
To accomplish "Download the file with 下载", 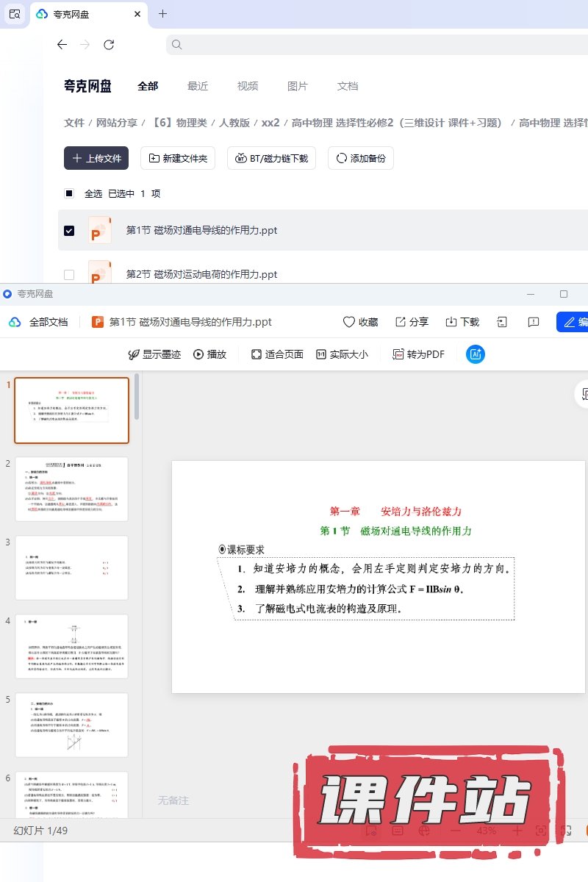I will coord(462,322).
